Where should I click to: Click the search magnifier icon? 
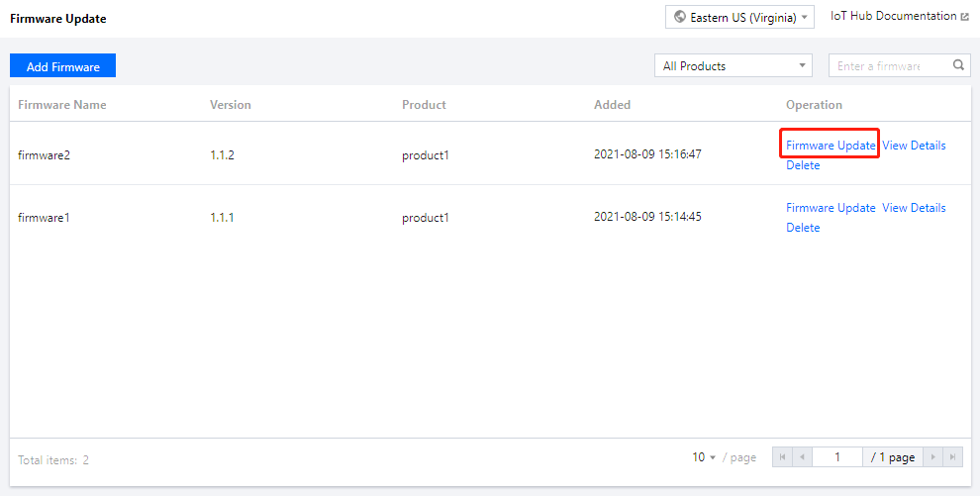coord(958,66)
